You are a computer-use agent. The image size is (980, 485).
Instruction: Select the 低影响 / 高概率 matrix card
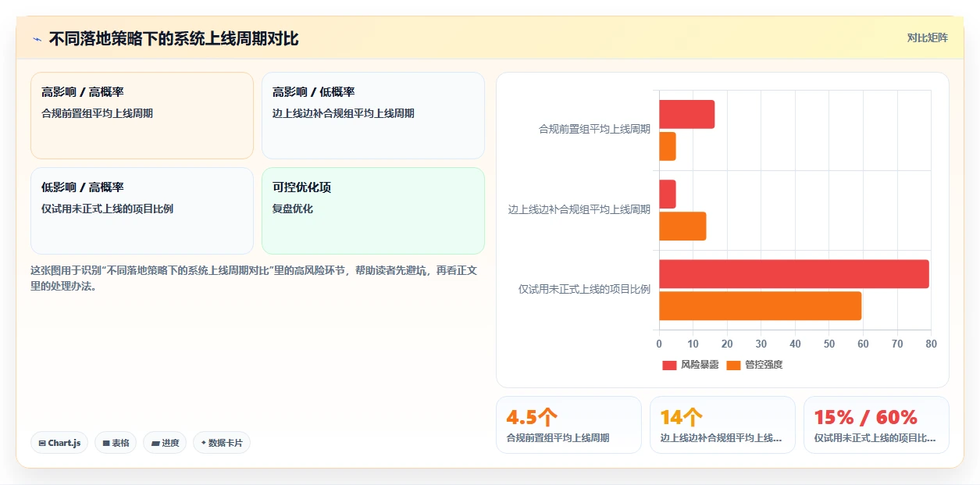click(142, 211)
